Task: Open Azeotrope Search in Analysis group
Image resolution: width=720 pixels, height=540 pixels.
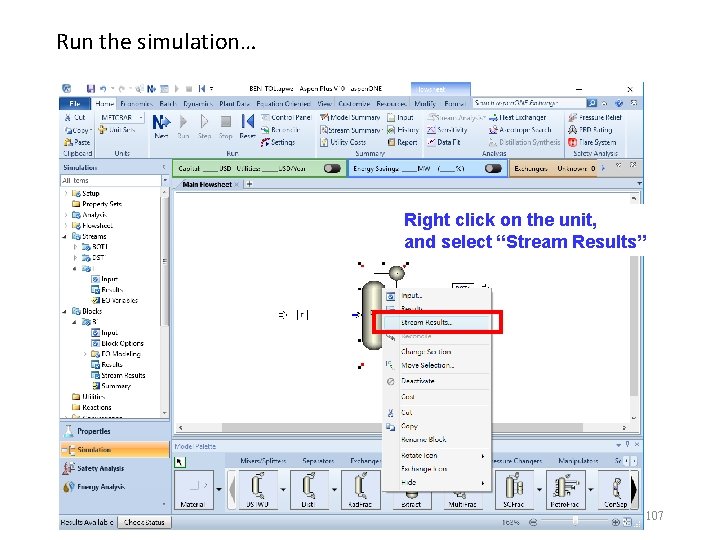Action: 520,130
